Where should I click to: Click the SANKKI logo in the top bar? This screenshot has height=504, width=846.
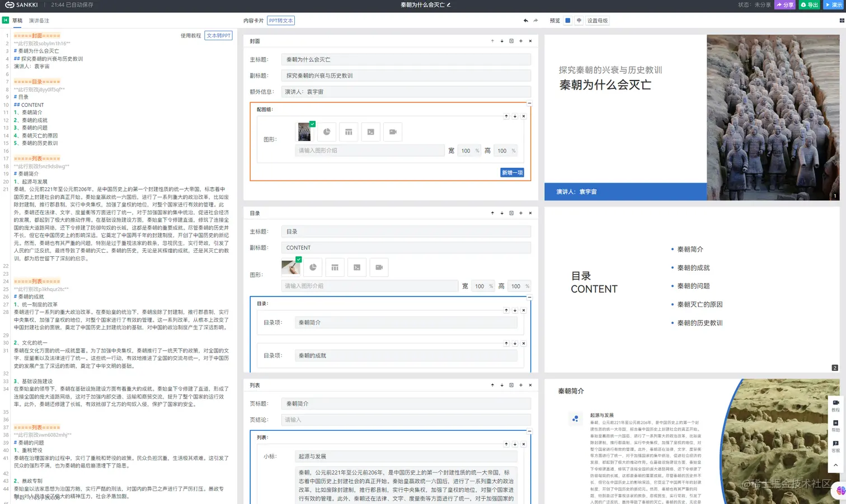pos(21,4)
